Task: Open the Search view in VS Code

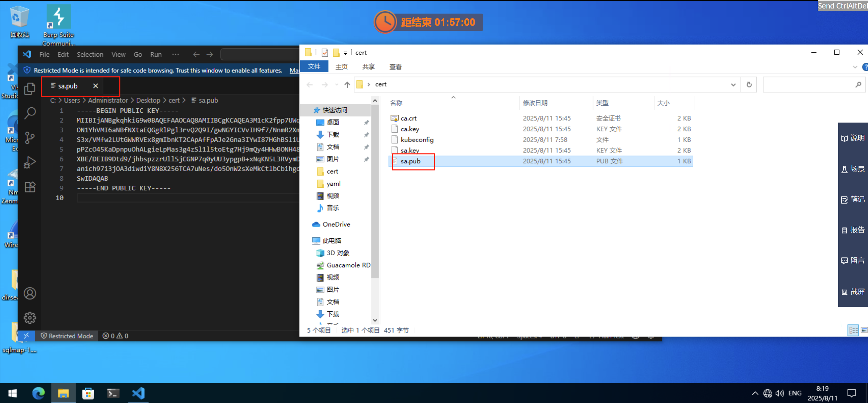Action: tap(30, 113)
